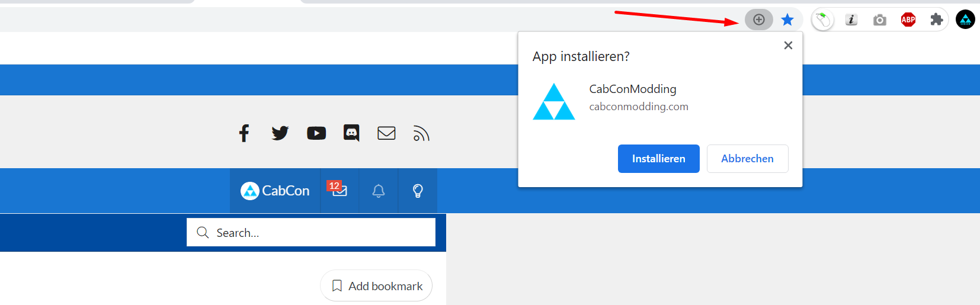Open the Facebook social link

click(244, 133)
